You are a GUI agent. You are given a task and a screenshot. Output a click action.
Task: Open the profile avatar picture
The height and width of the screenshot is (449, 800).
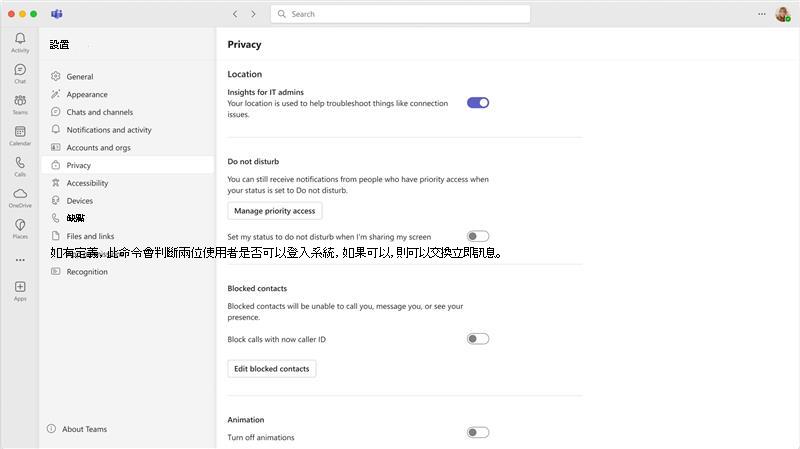783,14
